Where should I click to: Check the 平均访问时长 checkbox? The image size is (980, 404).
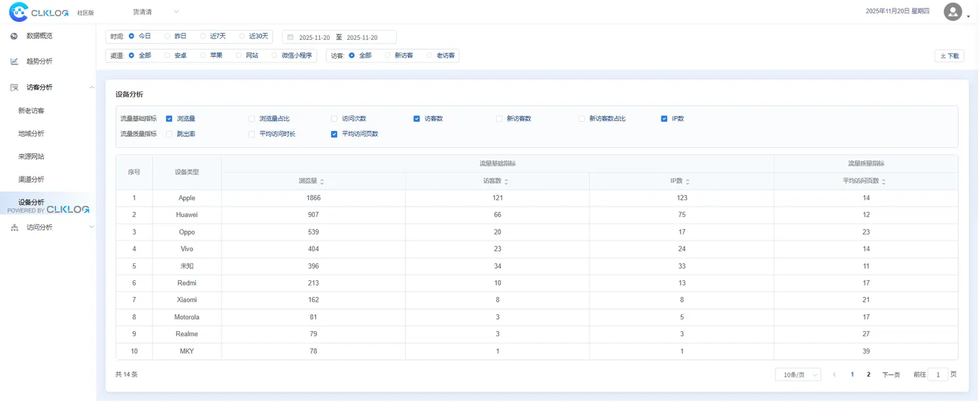click(252, 134)
